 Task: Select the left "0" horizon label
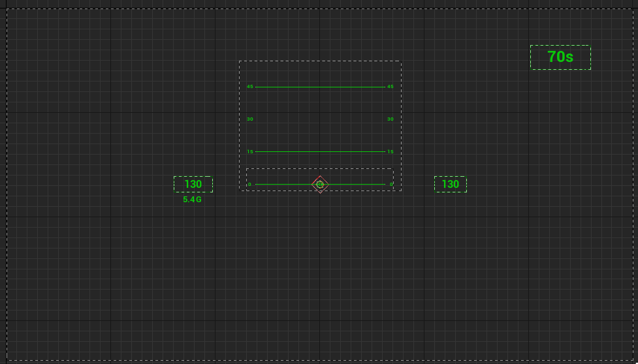[249, 185]
